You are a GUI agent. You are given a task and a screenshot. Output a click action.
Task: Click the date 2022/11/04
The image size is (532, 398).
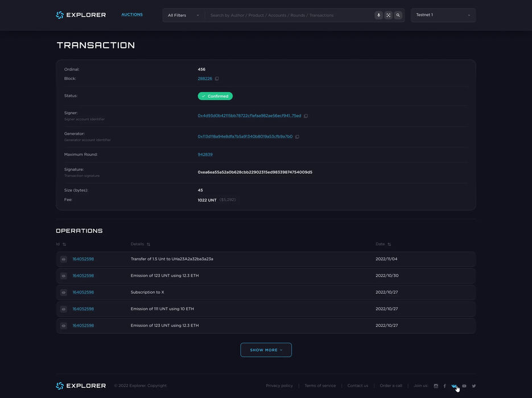pos(386,259)
